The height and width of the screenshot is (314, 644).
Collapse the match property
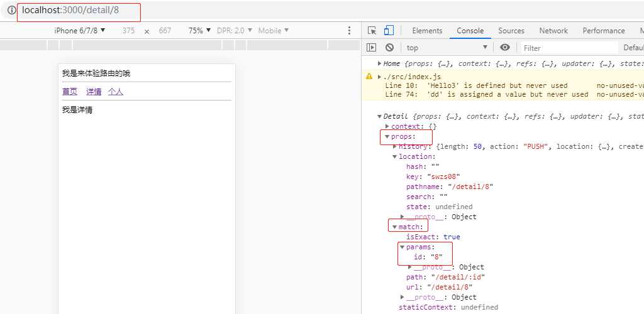click(x=395, y=227)
